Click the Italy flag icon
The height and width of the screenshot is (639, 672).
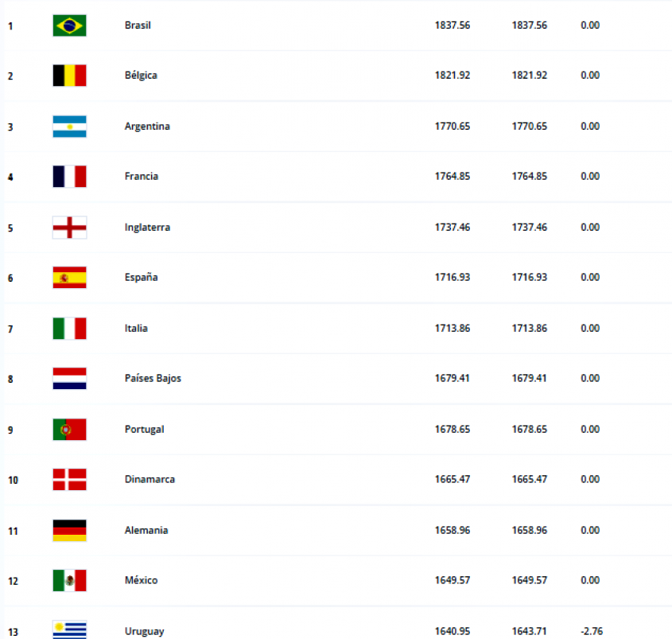click(69, 329)
